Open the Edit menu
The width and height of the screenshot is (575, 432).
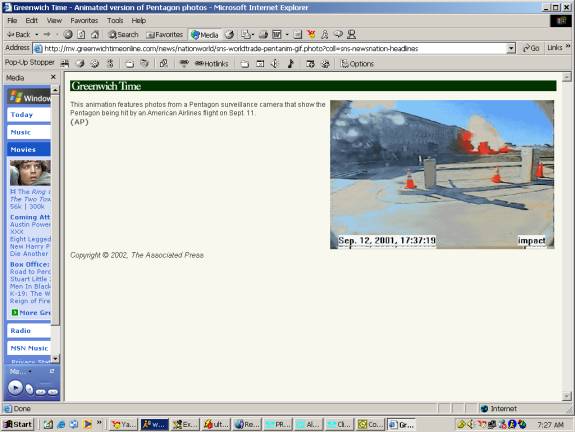(x=32, y=21)
